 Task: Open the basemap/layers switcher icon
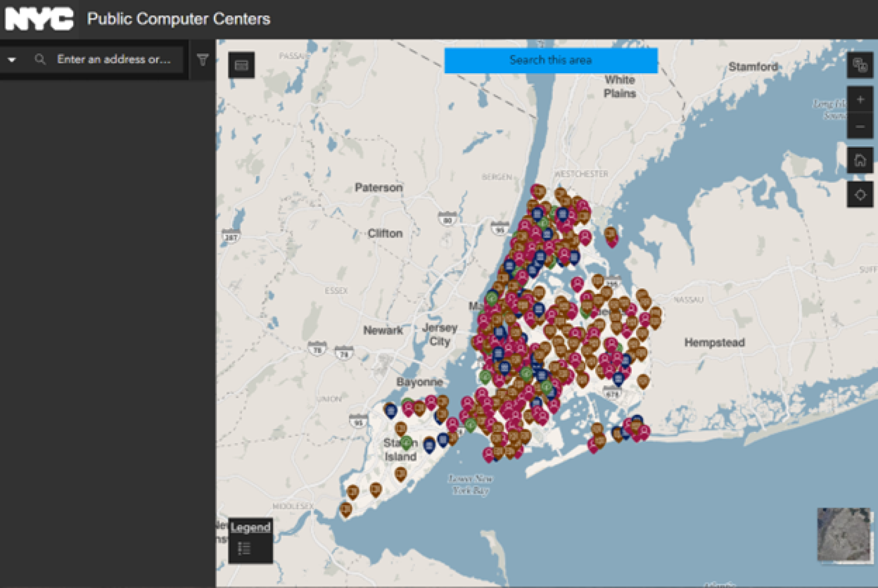coord(860,65)
